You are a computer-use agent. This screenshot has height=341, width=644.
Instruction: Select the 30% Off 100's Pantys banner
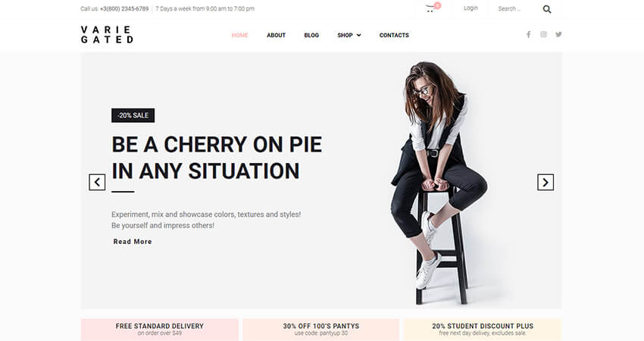[x=320, y=330]
